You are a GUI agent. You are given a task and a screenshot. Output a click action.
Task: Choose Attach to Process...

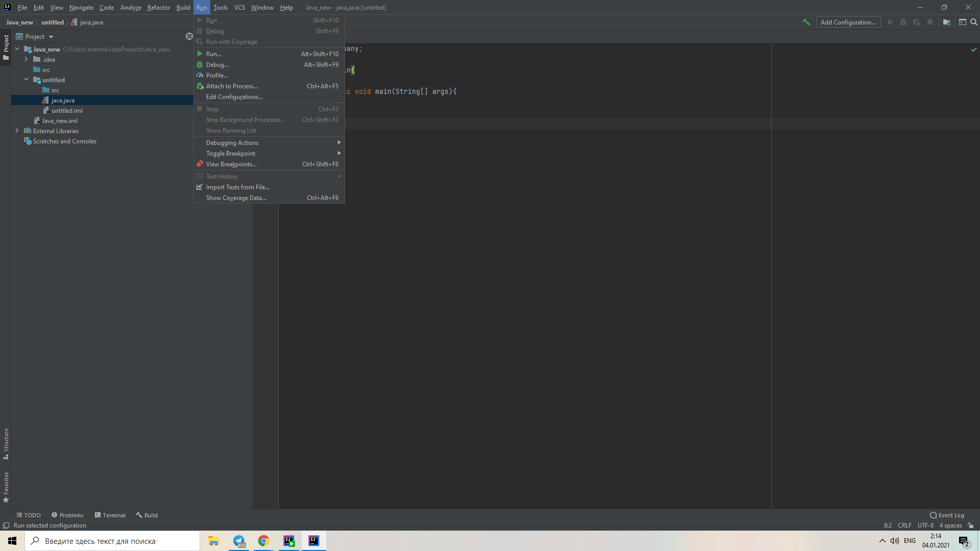point(269,86)
